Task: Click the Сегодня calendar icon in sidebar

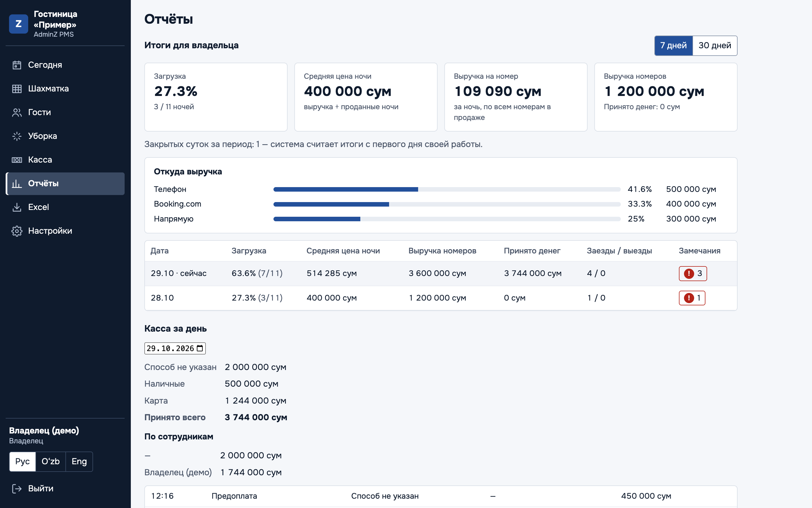Action: 17,65
